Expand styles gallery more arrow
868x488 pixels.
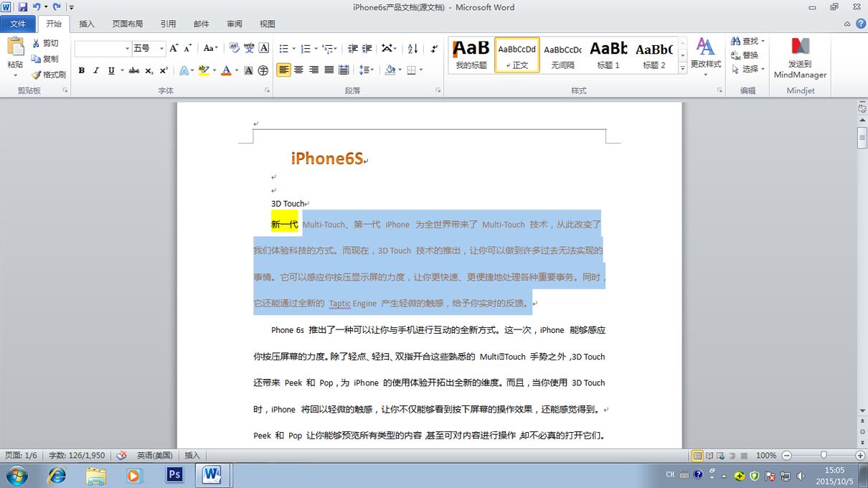pos(682,70)
